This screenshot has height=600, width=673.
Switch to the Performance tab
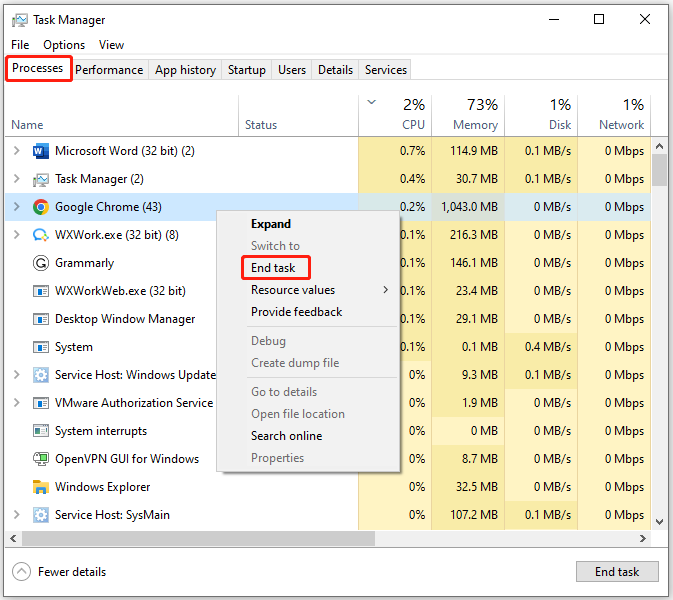(109, 70)
